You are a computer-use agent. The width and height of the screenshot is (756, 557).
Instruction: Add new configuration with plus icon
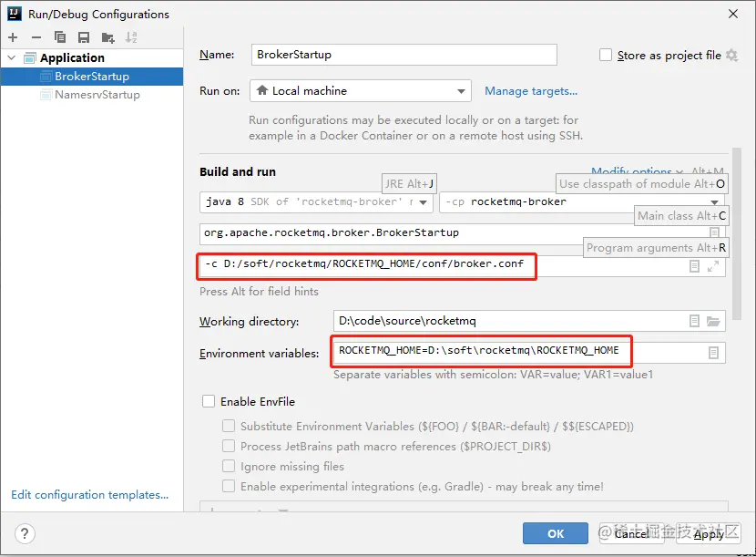[13, 37]
